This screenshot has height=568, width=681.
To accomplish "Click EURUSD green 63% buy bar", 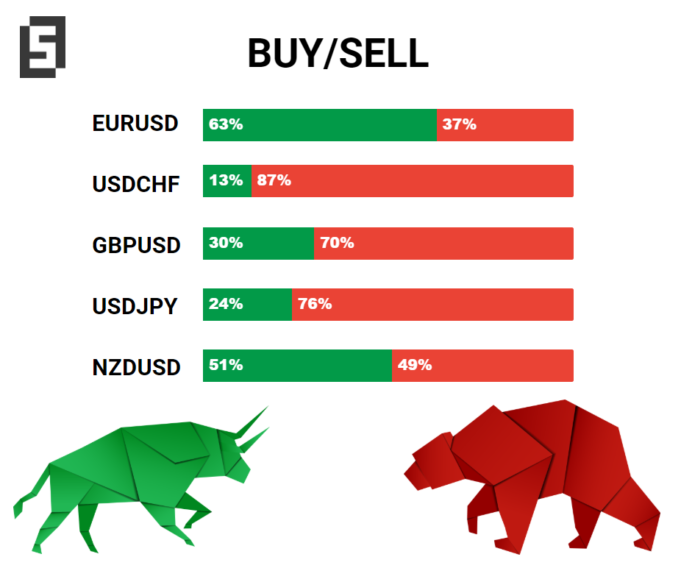I will point(320,125).
